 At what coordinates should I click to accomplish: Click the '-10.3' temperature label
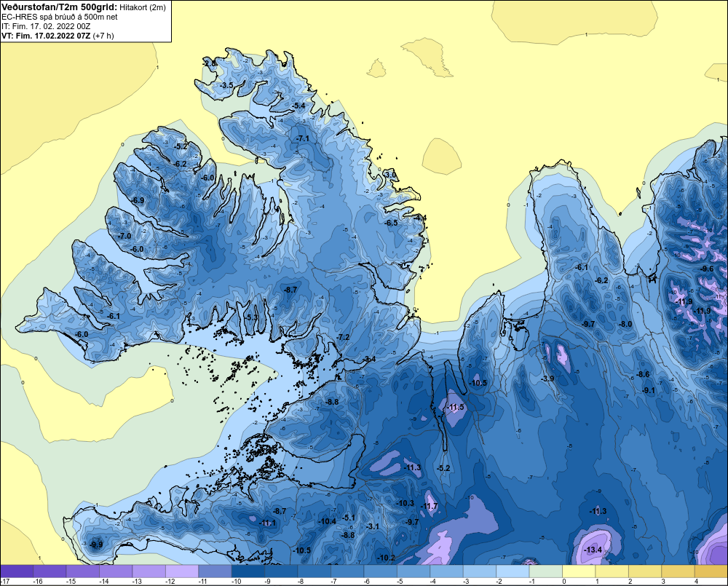click(405, 503)
